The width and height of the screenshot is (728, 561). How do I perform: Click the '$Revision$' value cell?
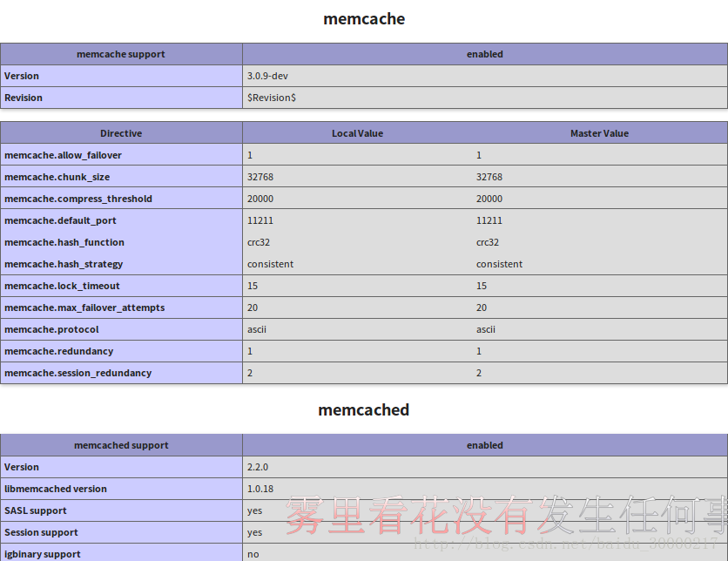tap(485, 98)
